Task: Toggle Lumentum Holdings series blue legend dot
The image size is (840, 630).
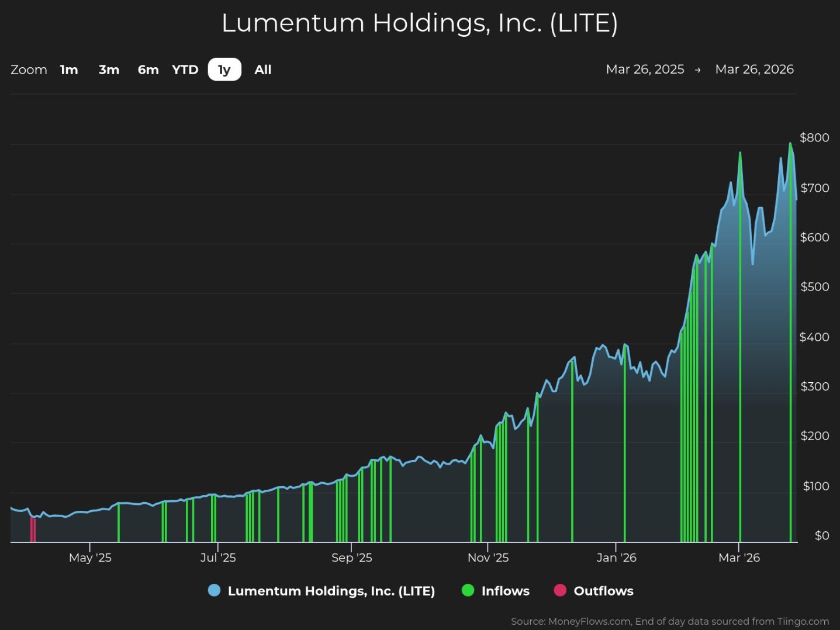Action: click(x=215, y=590)
